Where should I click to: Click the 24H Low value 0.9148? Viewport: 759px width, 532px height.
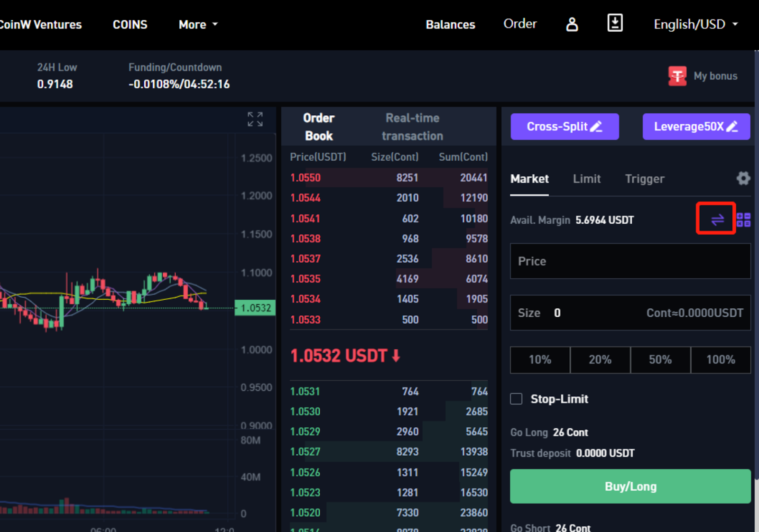point(55,84)
